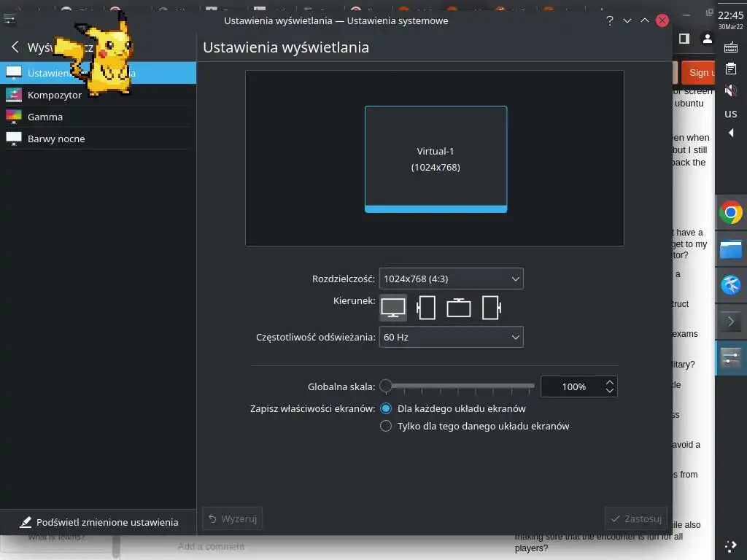Click the browser's side panel icon

click(684, 39)
